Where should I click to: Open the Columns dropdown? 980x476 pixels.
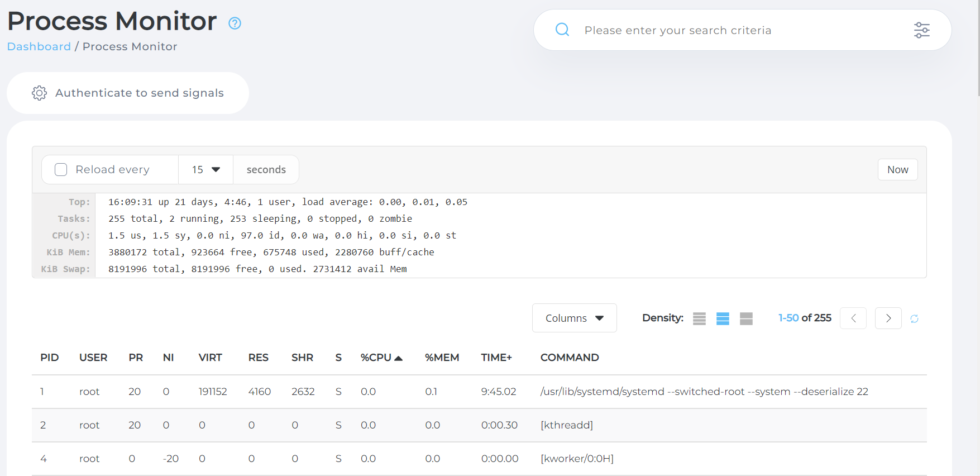click(574, 318)
